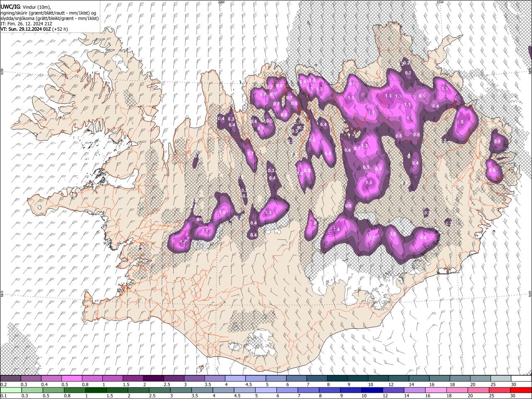Screen dimensions: 532x399
Task: Select the 'Vindur (10m),' header text
Action: [36, 7]
